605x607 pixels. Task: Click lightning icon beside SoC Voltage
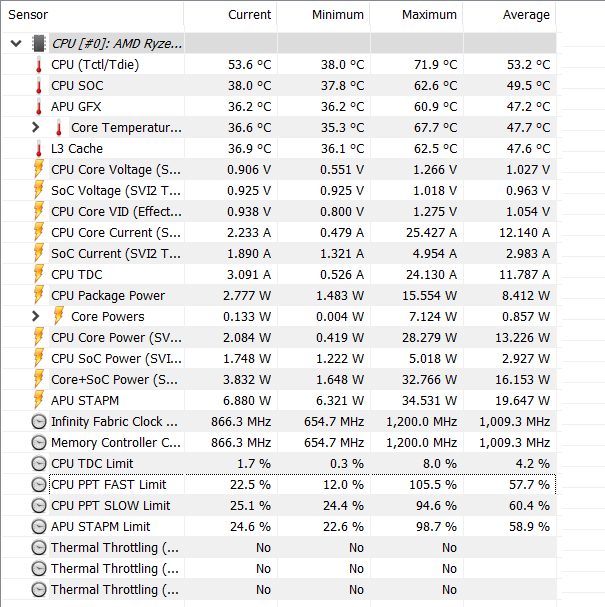pos(39,190)
